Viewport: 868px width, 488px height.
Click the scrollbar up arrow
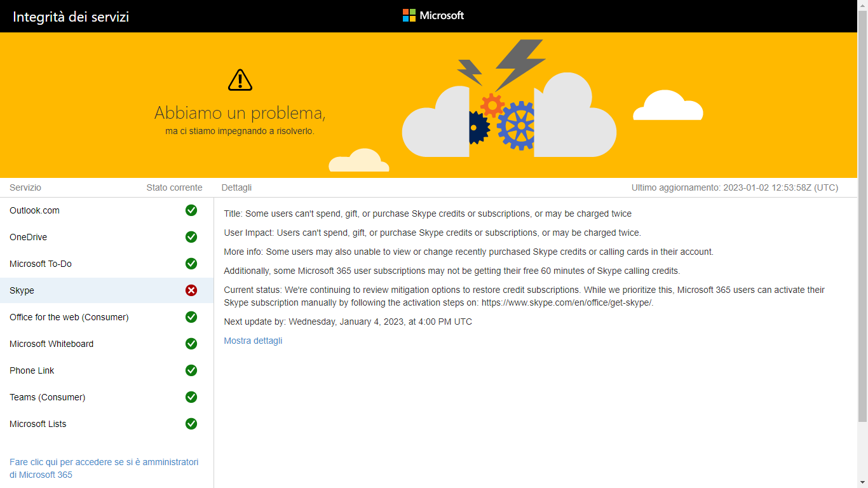point(862,4)
